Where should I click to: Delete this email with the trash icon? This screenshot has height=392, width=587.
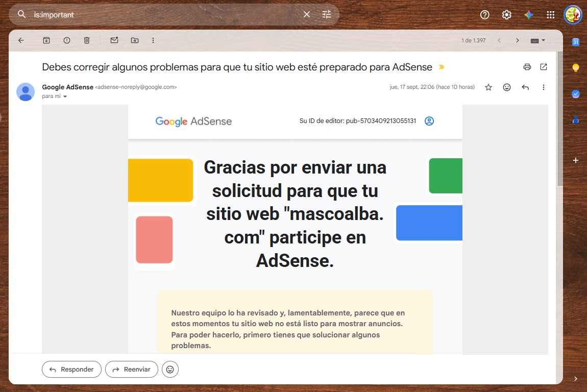(86, 40)
